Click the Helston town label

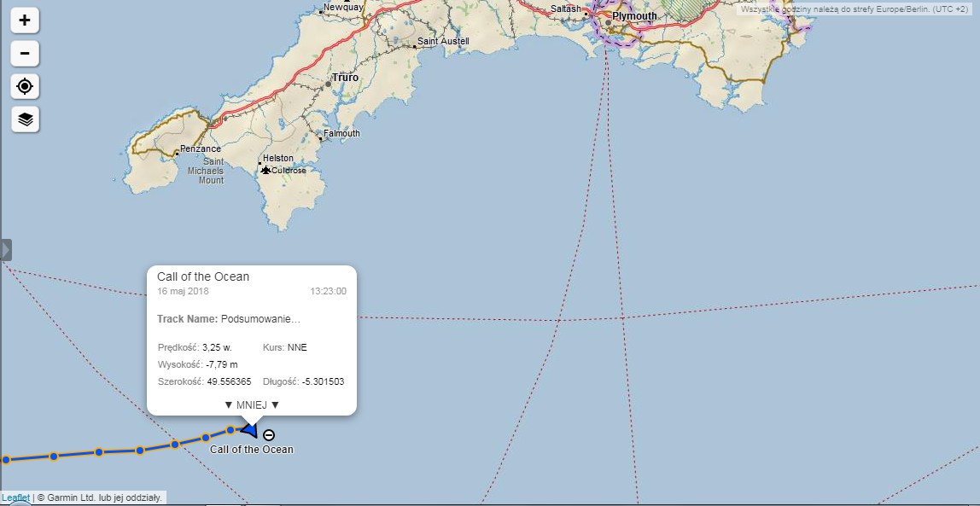278,159
